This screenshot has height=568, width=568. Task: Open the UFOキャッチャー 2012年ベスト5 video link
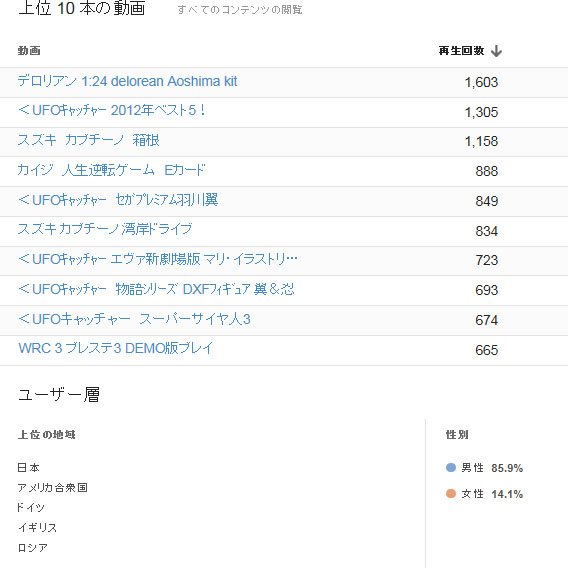coord(111,110)
